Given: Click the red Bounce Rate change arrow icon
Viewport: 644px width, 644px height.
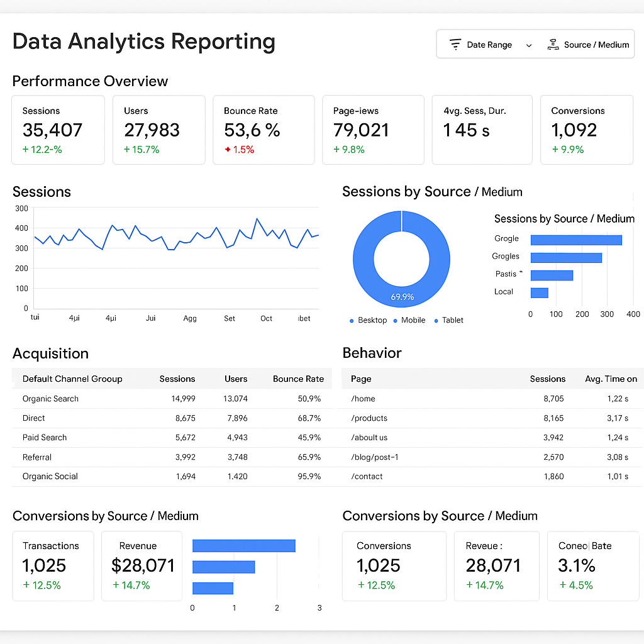Looking at the screenshot, I should 228,150.
